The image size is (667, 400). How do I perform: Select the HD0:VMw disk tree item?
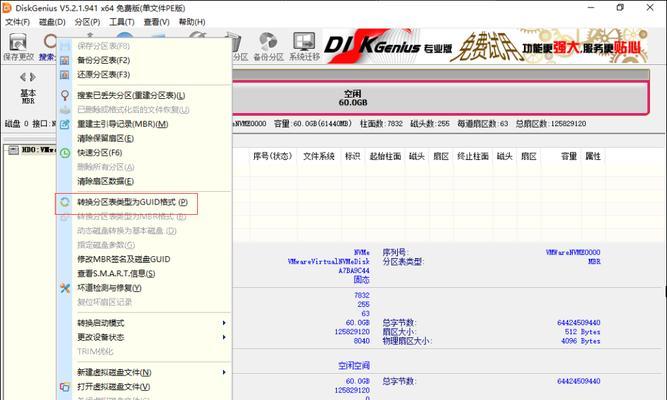tap(38, 150)
